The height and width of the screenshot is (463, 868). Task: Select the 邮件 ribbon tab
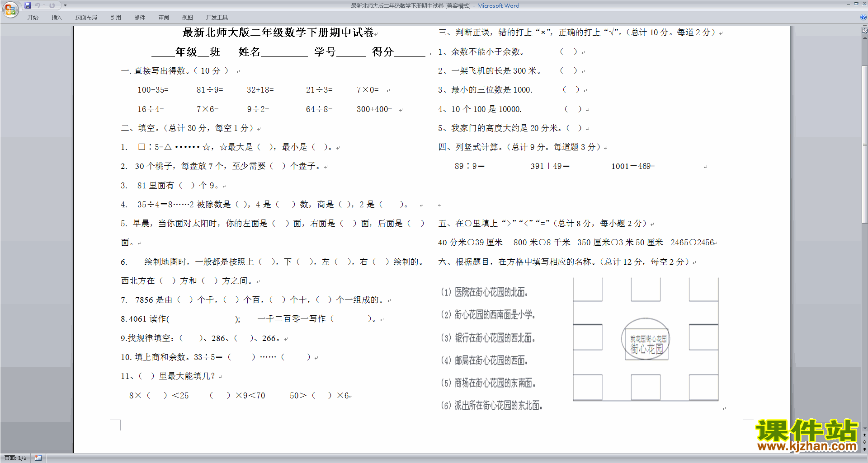coord(140,18)
